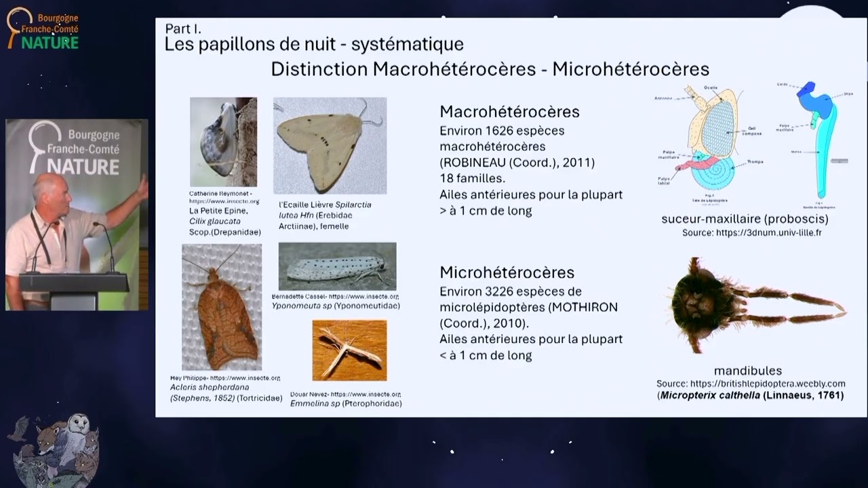
Task: Click the text "Environ 1626 espèces"
Action: tap(502, 130)
